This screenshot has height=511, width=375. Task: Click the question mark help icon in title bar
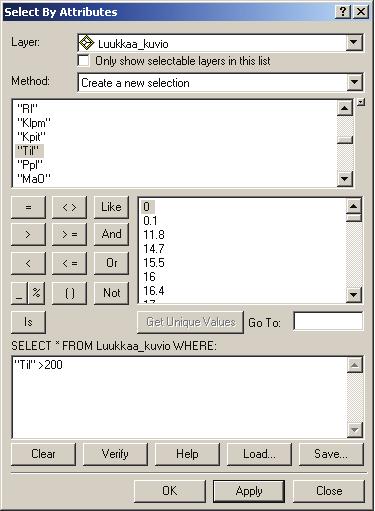[342, 12]
